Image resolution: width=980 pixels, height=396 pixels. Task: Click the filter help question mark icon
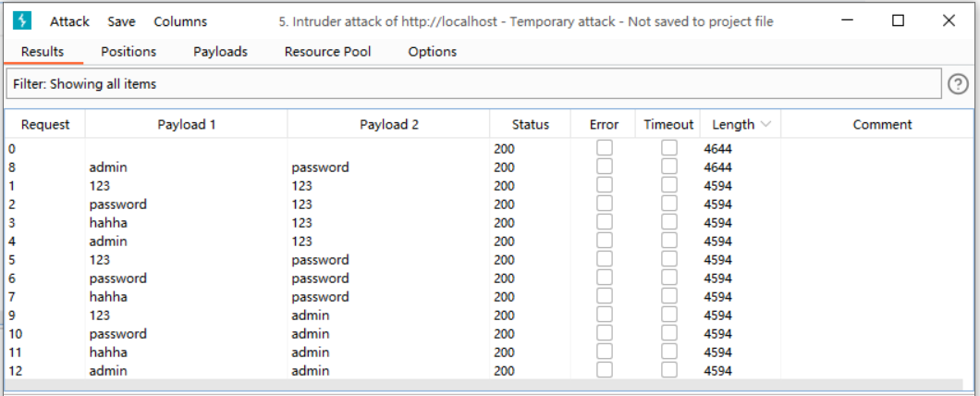(x=959, y=84)
